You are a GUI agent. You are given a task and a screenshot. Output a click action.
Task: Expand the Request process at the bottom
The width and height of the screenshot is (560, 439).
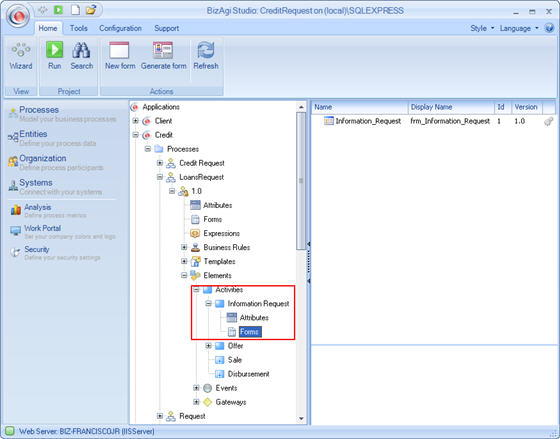160,416
